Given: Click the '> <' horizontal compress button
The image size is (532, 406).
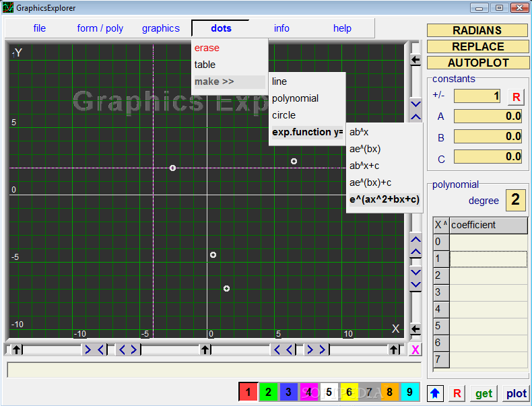Looking at the screenshot, I should [x=94, y=349].
